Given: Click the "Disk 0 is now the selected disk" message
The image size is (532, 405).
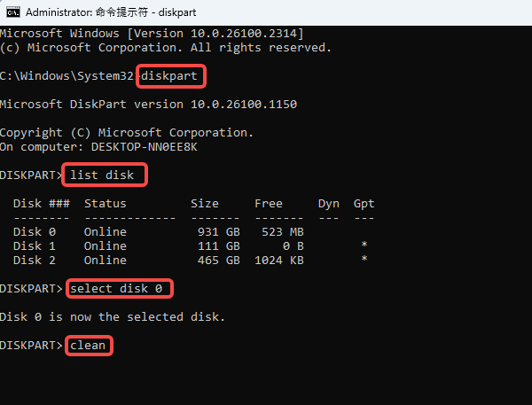Looking at the screenshot, I should 113,316.
